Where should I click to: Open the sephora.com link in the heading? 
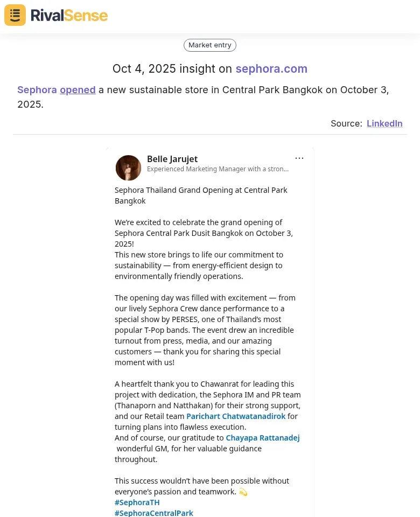[271, 69]
